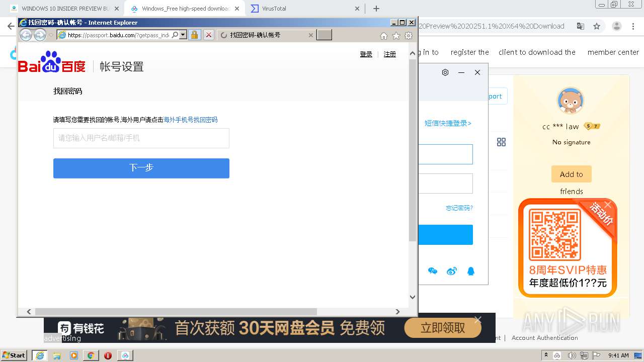The height and width of the screenshot is (362, 644).
Task: Click the cc***law user avatar
Action: click(571, 101)
